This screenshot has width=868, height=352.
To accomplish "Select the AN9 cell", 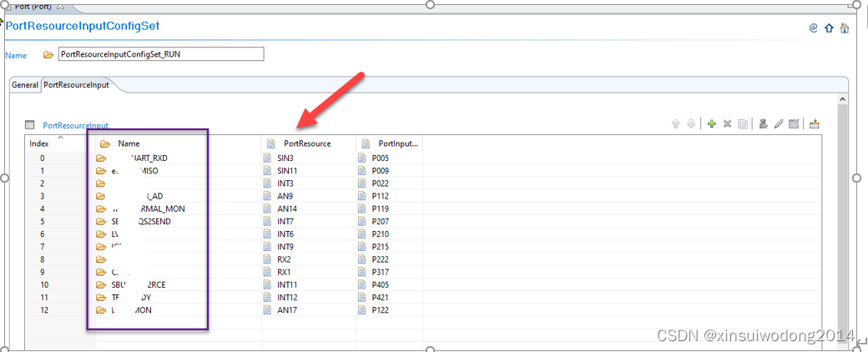I will coord(285,197).
